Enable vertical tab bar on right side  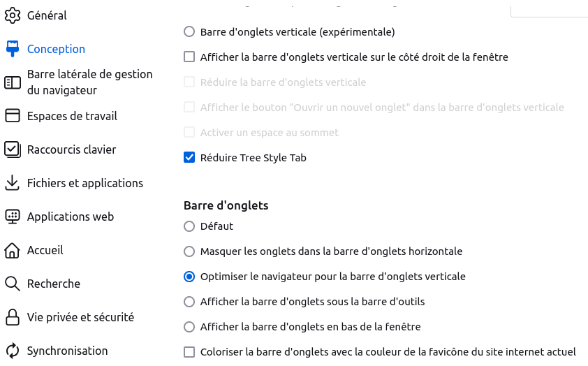pos(189,57)
